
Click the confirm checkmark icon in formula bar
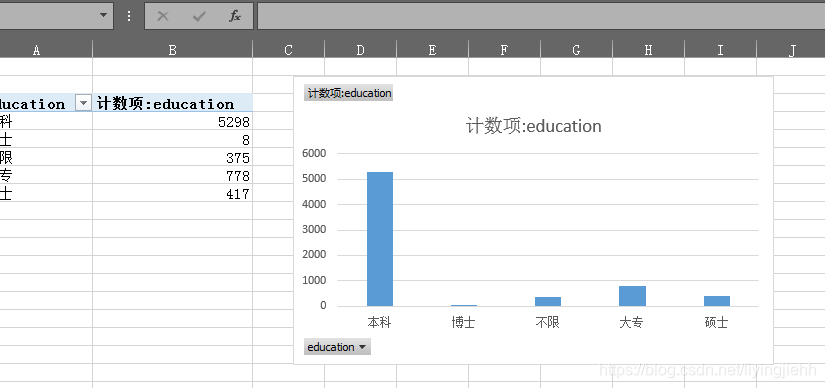(199, 16)
